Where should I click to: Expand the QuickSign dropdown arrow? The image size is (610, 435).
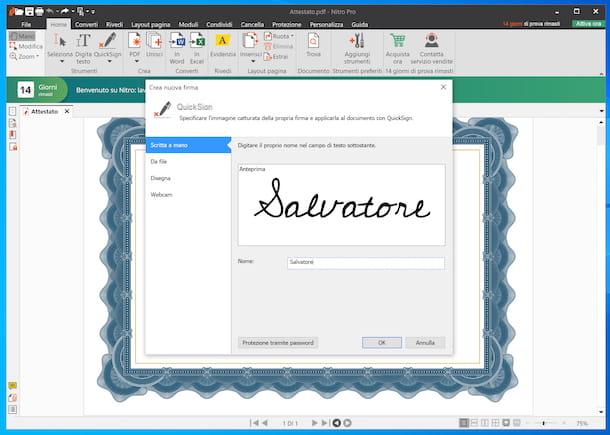(109, 61)
